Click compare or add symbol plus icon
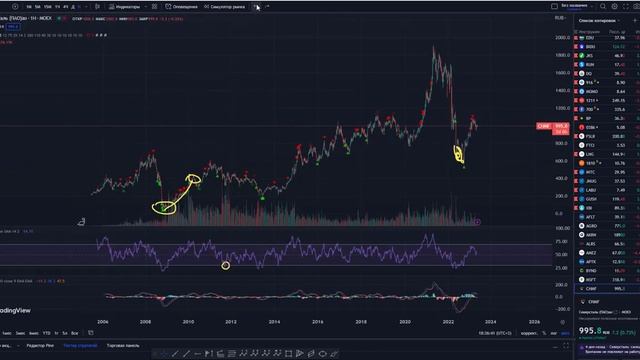Image resolution: width=640 pixels, height=360 pixels. point(15,7)
